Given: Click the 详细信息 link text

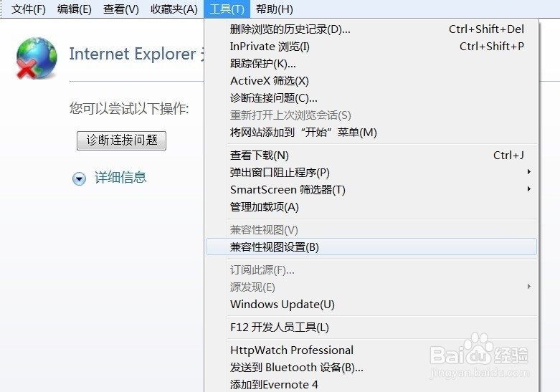Looking at the screenshot, I should pyautogui.click(x=120, y=178).
